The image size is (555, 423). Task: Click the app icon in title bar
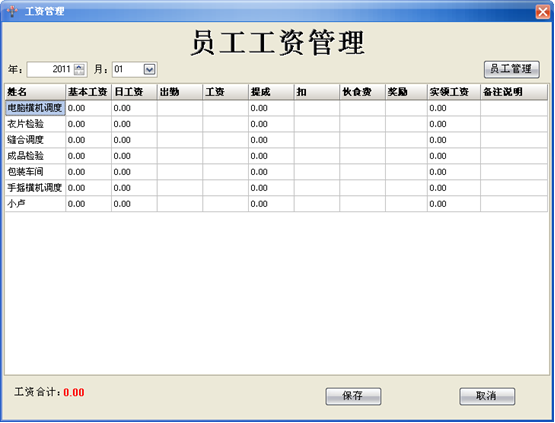(12, 11)
